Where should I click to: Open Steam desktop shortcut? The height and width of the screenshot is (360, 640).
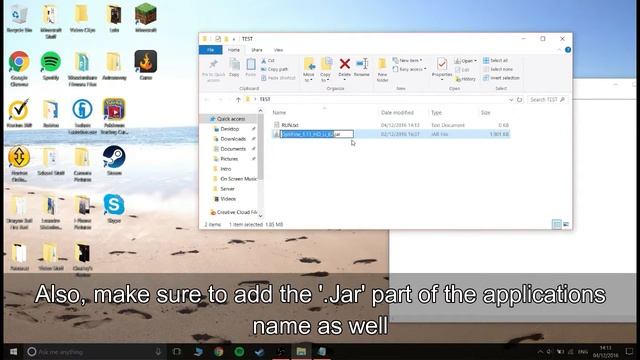[x=114, y=160]
